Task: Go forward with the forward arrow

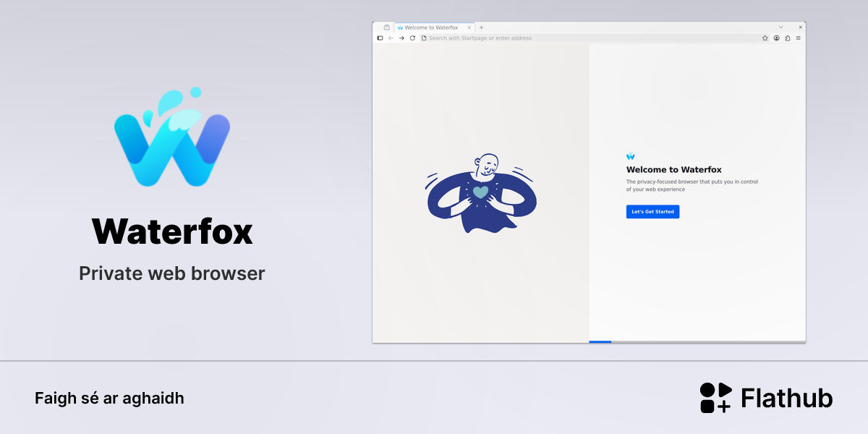Action: pos(401,38)
